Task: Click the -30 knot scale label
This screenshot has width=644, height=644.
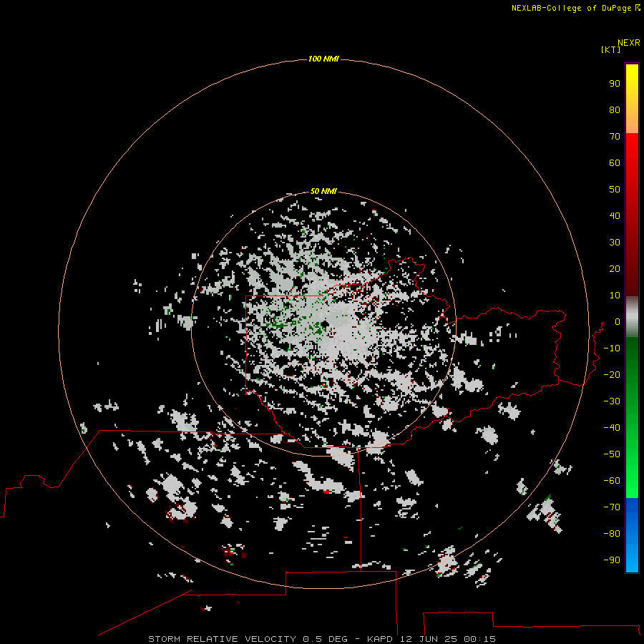Action: pos(612,401)
